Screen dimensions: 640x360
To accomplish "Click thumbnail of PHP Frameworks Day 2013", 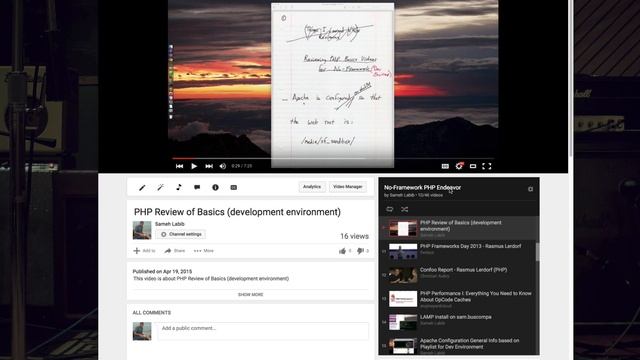I will coord(402,251).
